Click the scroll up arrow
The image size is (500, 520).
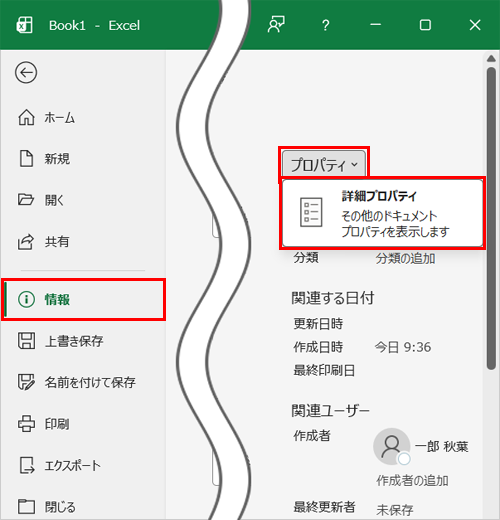point(491,59)
